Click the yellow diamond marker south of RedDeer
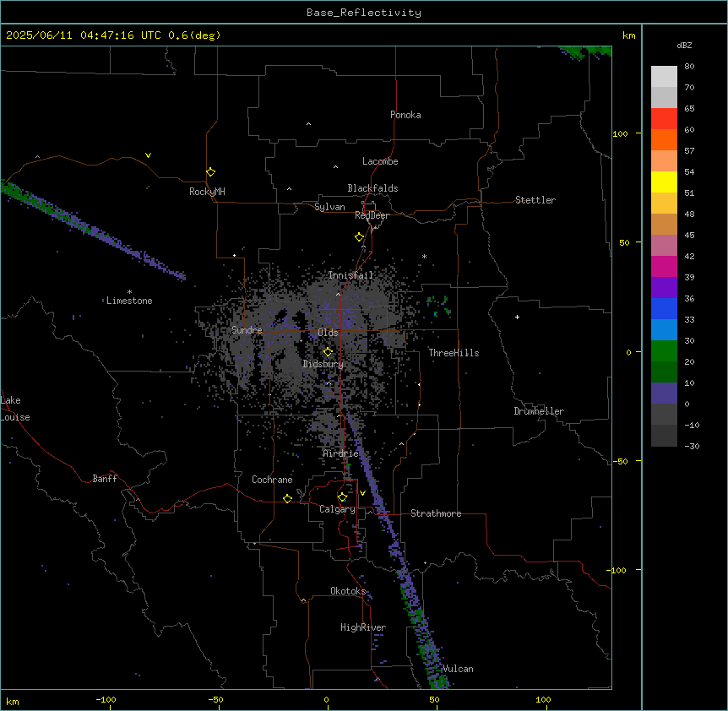The width and height of the screenshot is (728, 711). coord(359,237)
